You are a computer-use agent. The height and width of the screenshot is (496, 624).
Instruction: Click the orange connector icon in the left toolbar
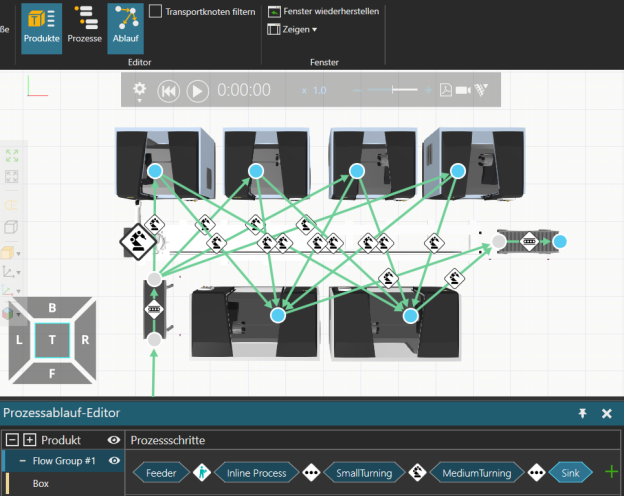coord(11,205)
